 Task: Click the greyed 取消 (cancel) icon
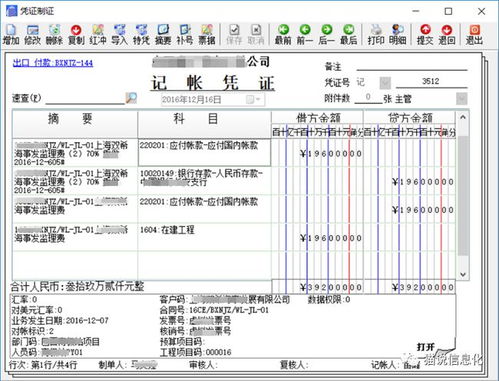coord(256,35)
